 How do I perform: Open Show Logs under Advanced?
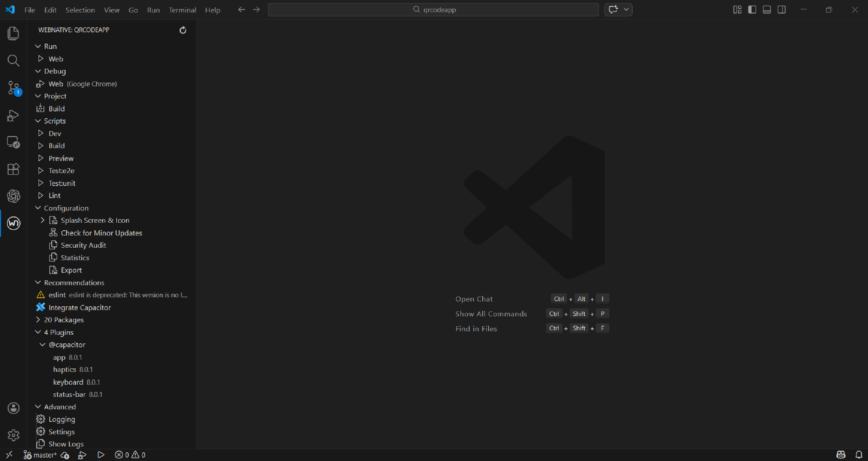(x=112, y=444)
